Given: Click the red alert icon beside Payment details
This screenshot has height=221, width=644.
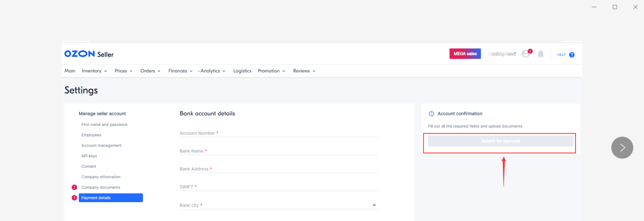Looking at the screenshot, I should [x=74, y=198].
